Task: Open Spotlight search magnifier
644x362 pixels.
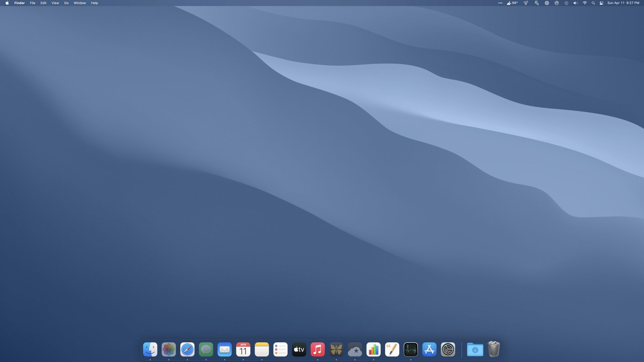Action: click(x=593, y=3)
